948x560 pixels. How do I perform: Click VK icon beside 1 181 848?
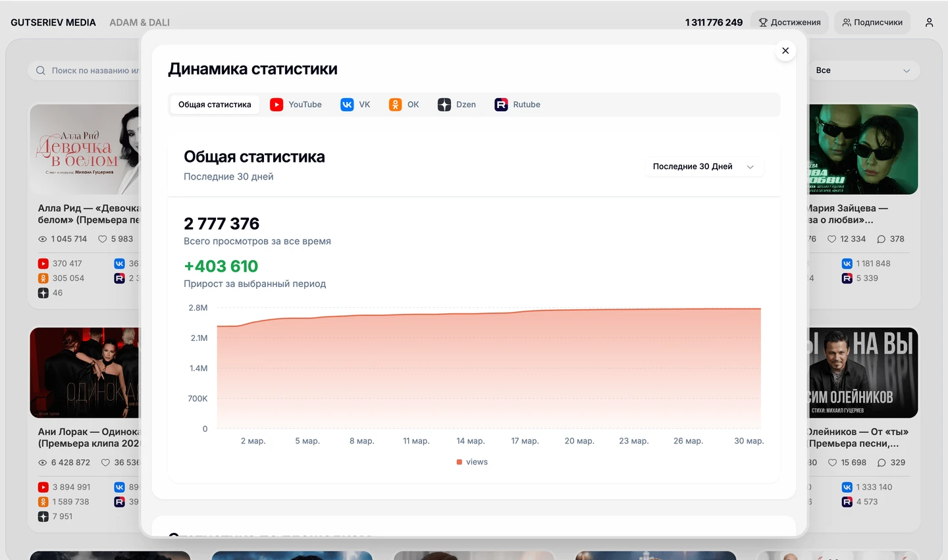[847, 264]
